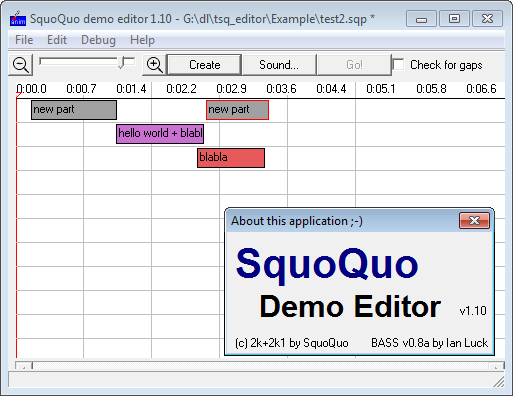The height and width of the screenshot is (396, 513).
Task: Click the 0:05.8 time label on ruler
Action: (431, 89)
